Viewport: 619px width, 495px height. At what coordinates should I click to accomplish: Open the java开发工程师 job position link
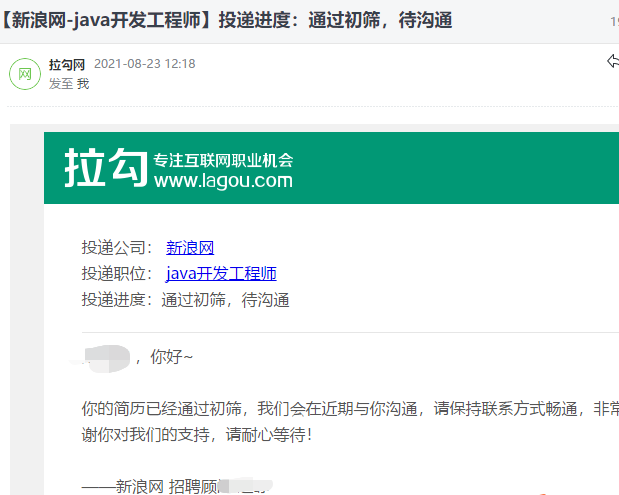(221, 274)
